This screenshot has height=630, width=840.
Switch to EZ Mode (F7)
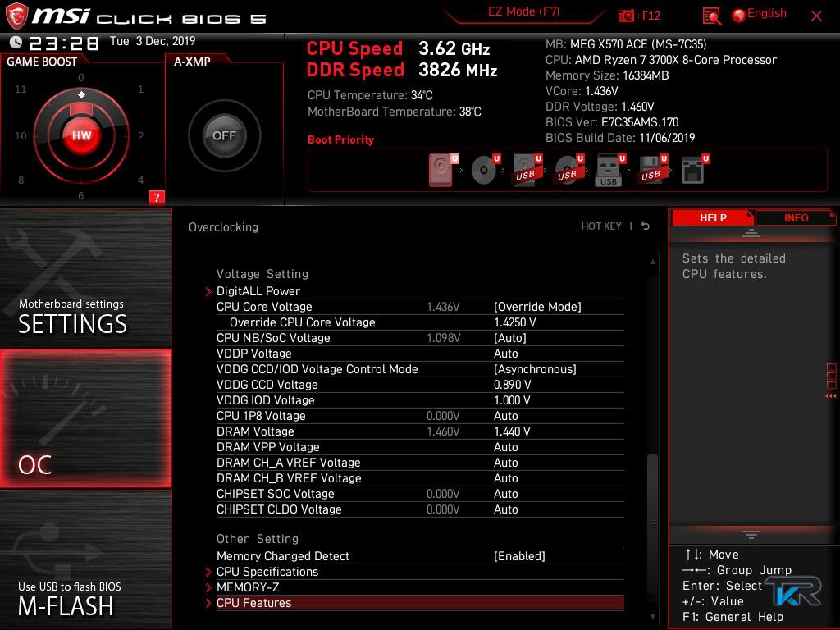(x=523, y=11)
